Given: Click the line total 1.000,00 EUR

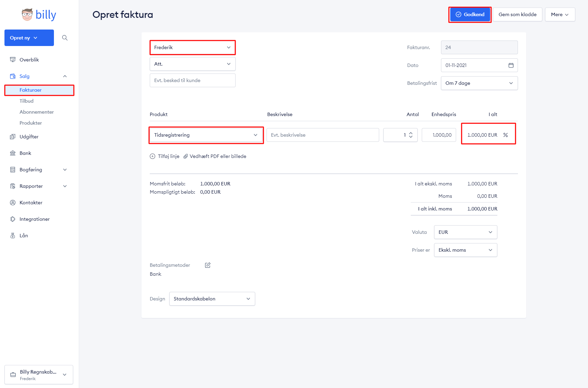Looking at the screenshot, I should point(482,135).
